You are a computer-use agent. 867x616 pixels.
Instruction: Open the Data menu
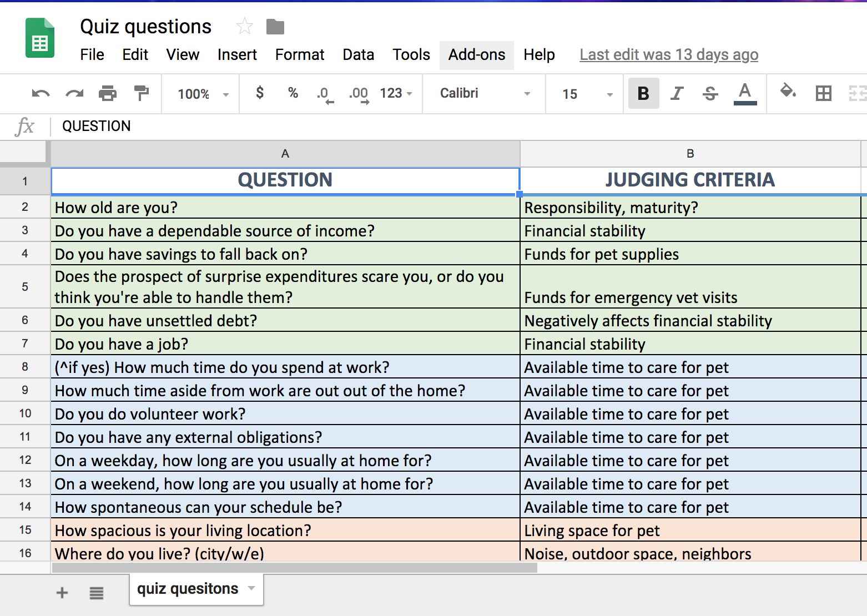click(x=359, y=54)
